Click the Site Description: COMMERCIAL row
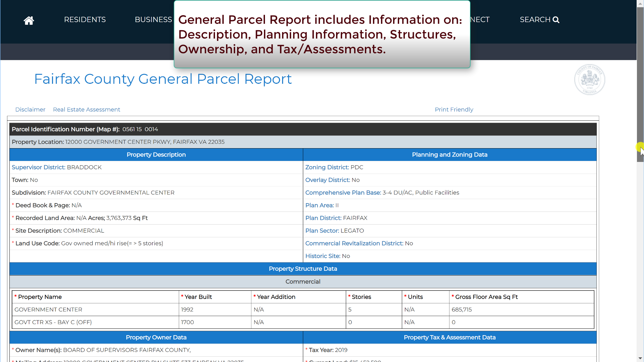 pyautogui.click(x=156, y=231)
